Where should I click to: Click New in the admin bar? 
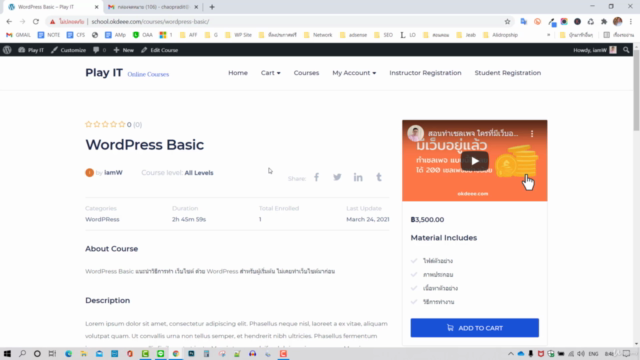(x=124, y=50)
